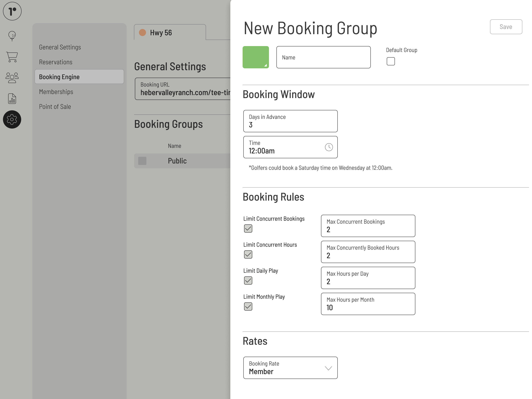Click the Save button

[506, 27]
